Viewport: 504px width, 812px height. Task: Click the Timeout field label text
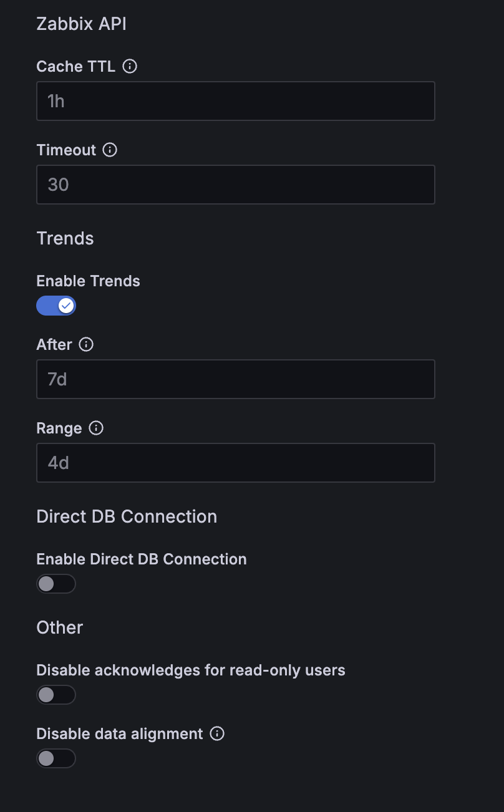(x=66, y=150)
